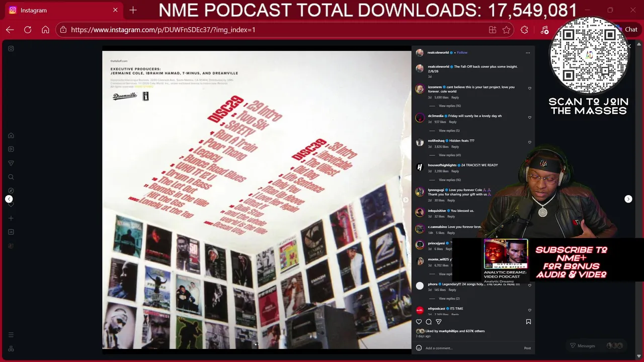644x362 pixels.
Task: Go to browser Home page
Action: point(45,30)
